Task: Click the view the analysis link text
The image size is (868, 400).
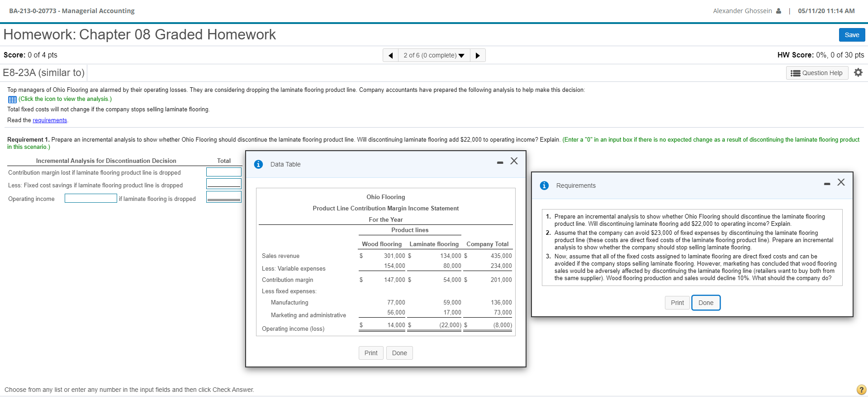Action: (x=65, y=99)
